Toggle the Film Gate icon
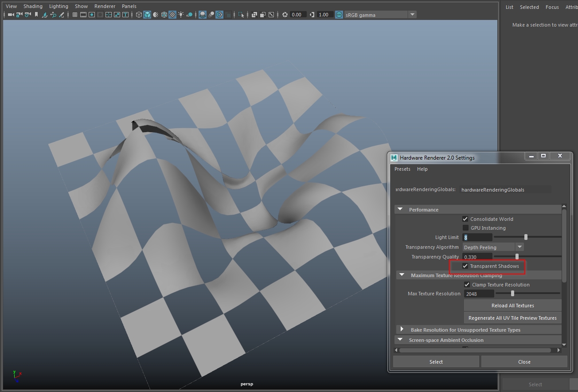Screen dimensions: 578x392 point(83,15)
